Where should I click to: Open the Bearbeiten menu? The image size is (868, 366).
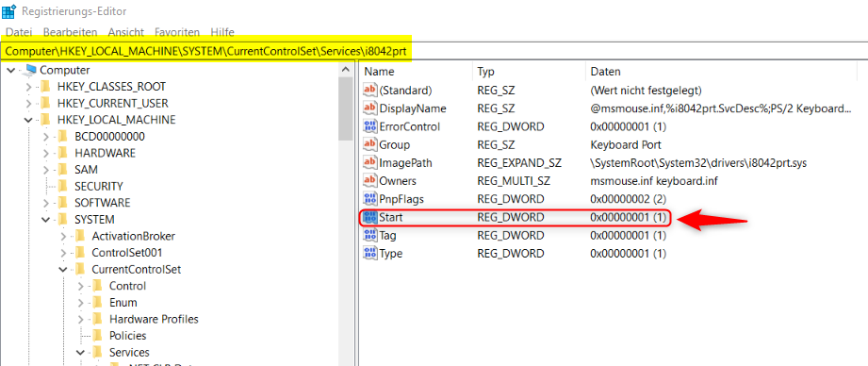71,32
